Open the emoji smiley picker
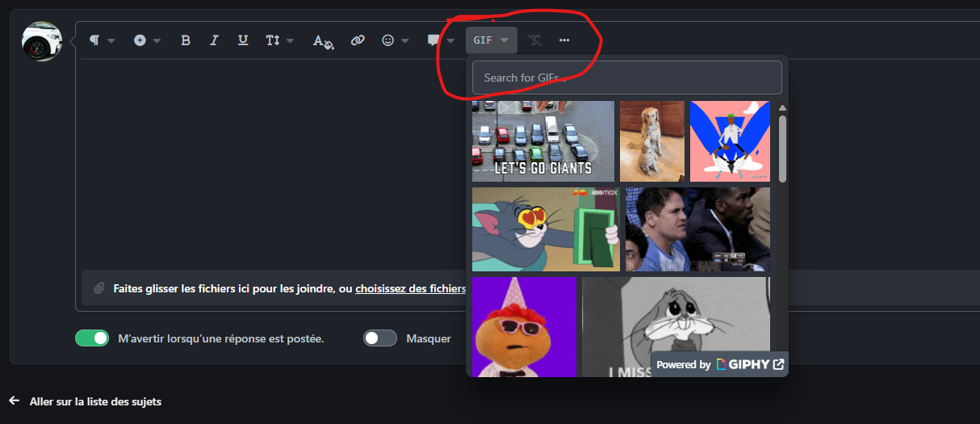This screenshot has width=980, height=424. coord(388,40)
